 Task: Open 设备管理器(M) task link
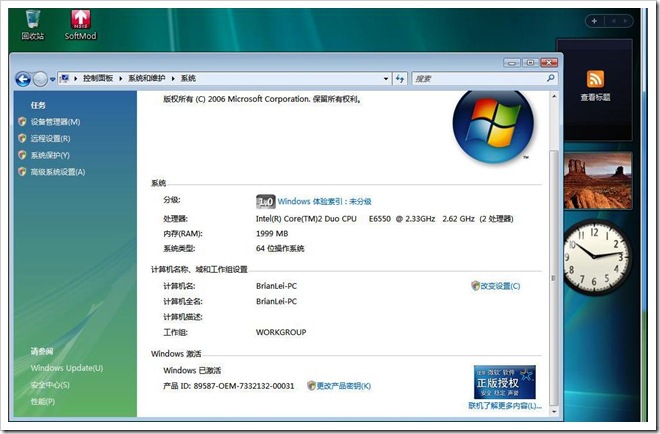point(55,122)
